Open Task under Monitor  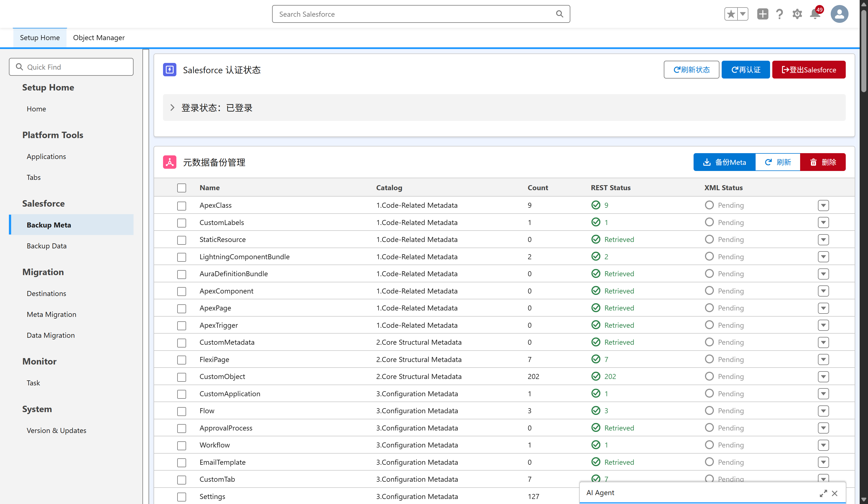coord(33,383)
